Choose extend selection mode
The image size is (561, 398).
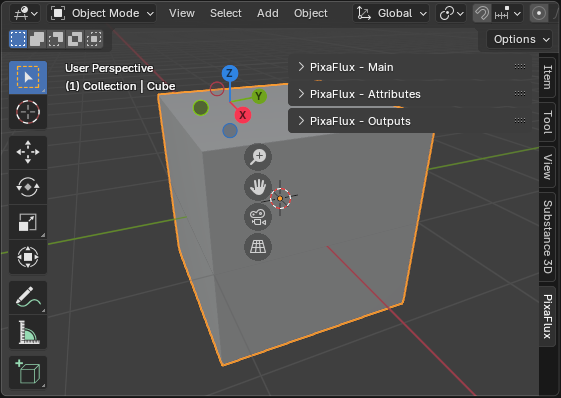point(37,39)
